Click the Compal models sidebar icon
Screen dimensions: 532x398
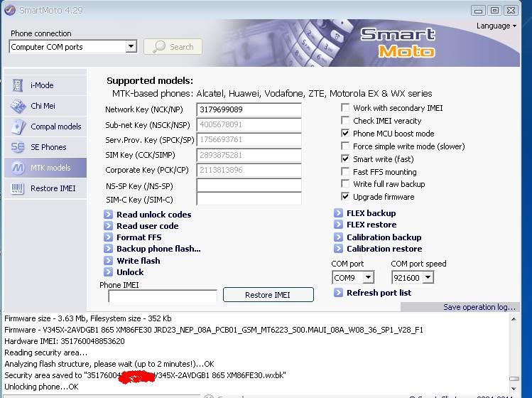pyautogui.click(x=18, y=127)
